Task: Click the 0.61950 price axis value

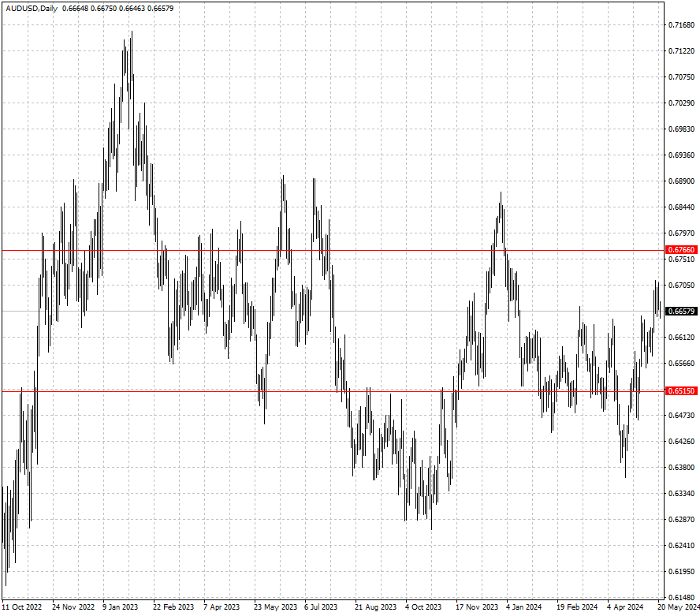Action: [681, 571]
